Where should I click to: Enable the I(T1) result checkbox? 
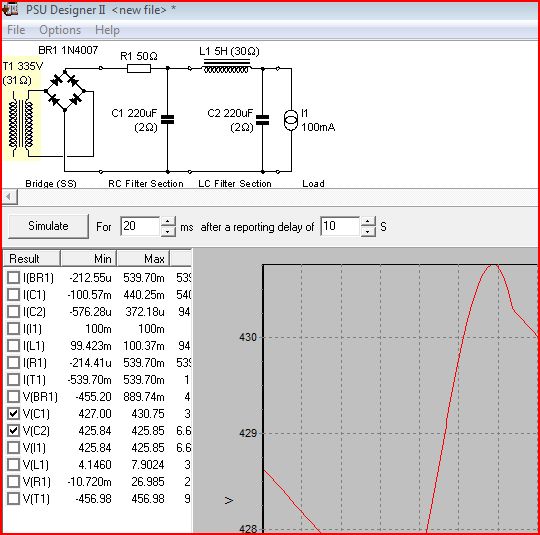click(13, 380)
